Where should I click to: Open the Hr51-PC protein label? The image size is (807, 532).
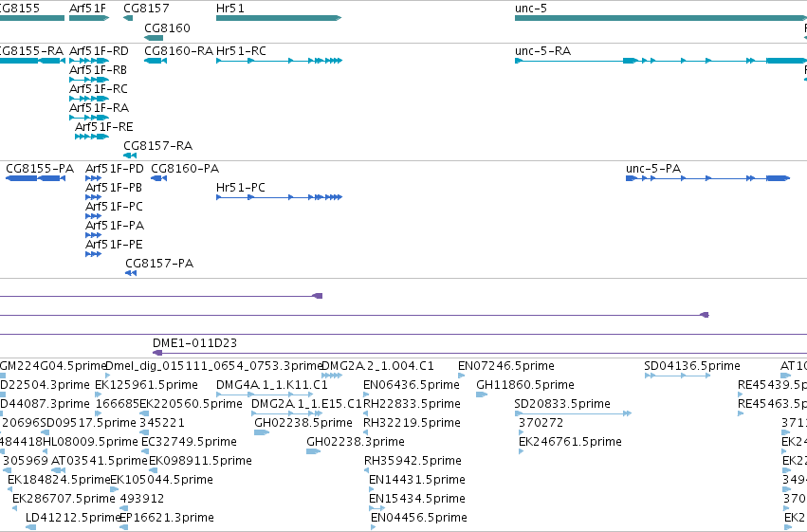pos(241,188)
